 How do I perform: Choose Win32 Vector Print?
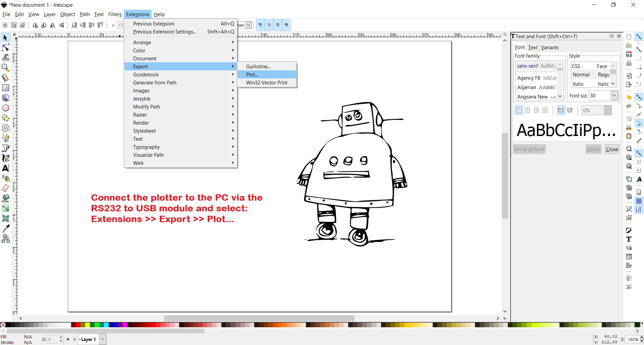[267, 83]
